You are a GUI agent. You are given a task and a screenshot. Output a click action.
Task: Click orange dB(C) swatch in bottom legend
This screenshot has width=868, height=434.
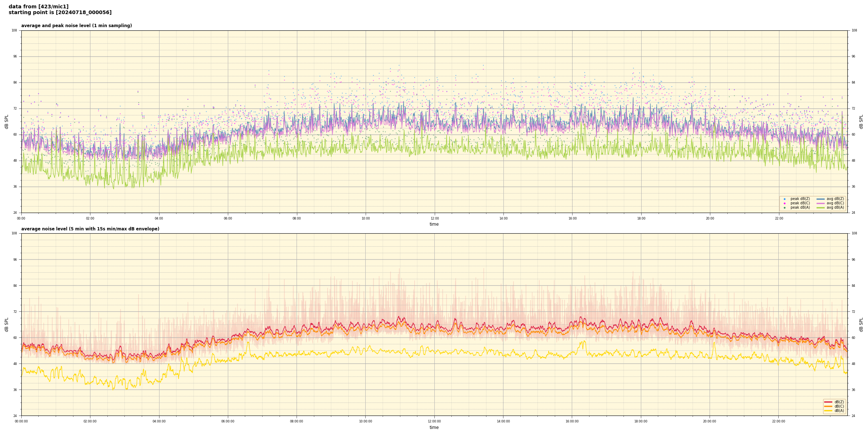[x=828, y=406]
